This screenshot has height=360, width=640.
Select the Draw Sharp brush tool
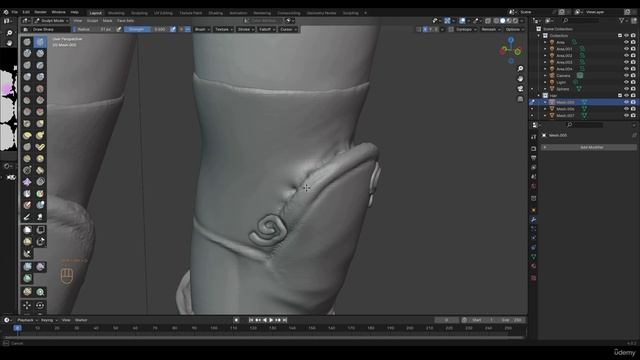click(40, 42)
